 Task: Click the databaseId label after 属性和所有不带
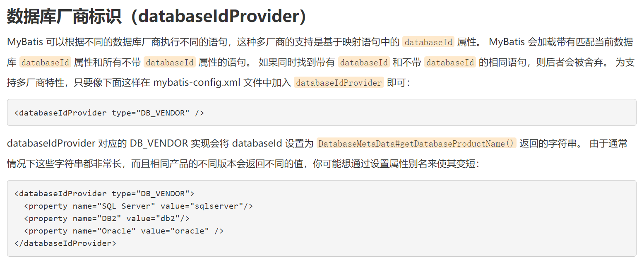point(170,62)
